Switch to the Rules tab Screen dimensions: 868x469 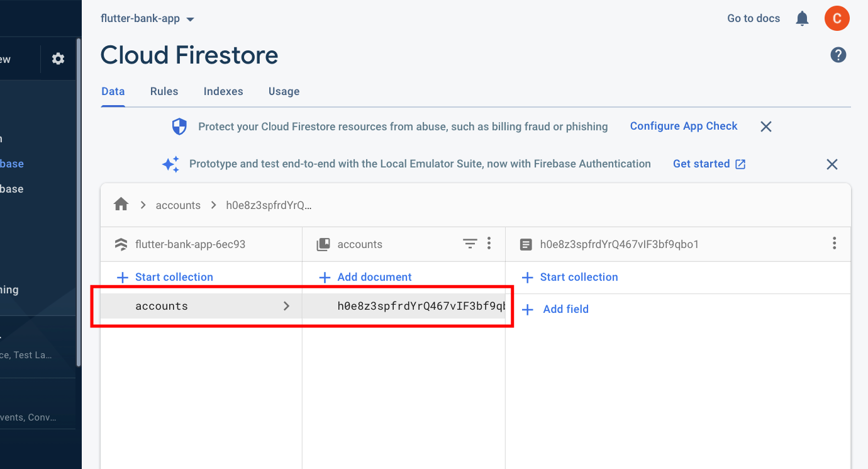[164, 91]
